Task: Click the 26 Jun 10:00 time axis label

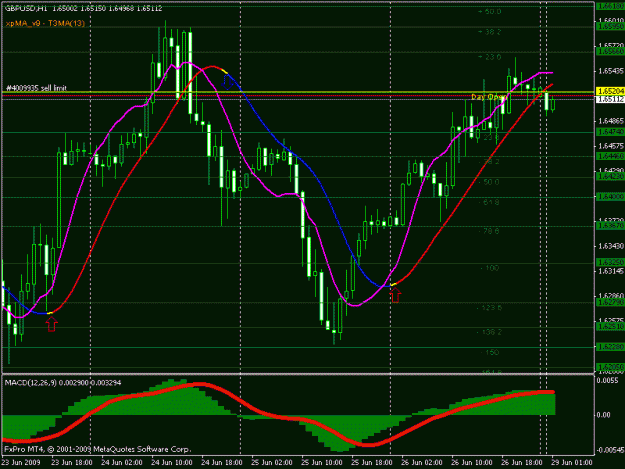Action: [472, 462]
